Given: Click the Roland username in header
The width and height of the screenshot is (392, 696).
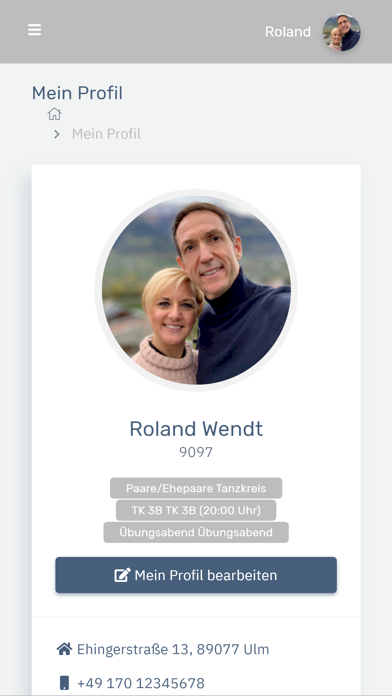Looking at the screenshot, I should (288, 32).
